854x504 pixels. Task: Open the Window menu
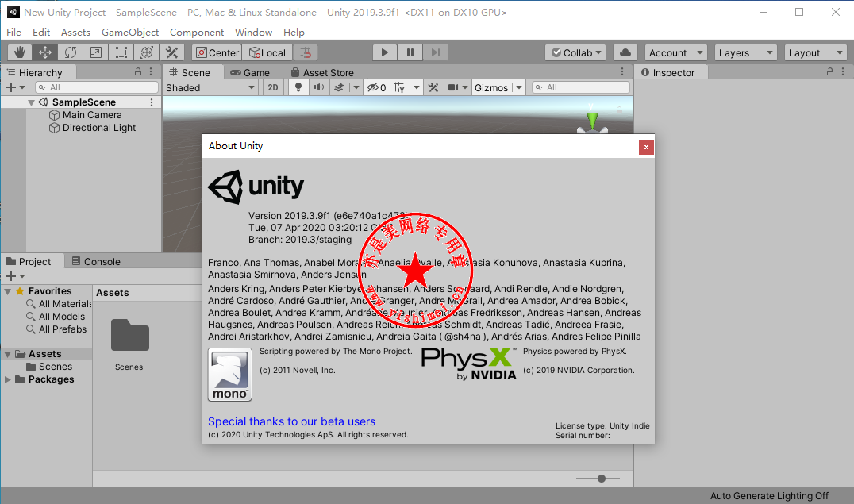253,33
